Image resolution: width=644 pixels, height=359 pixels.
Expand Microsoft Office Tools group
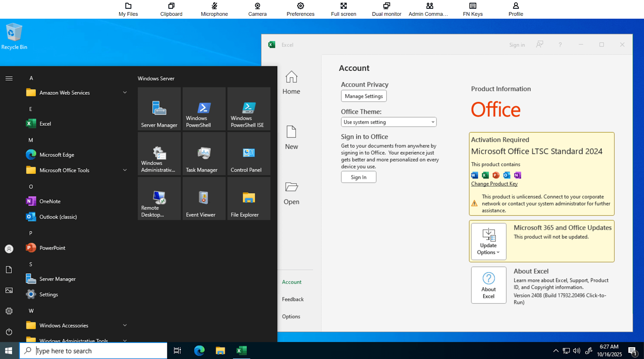coord(125,170)
